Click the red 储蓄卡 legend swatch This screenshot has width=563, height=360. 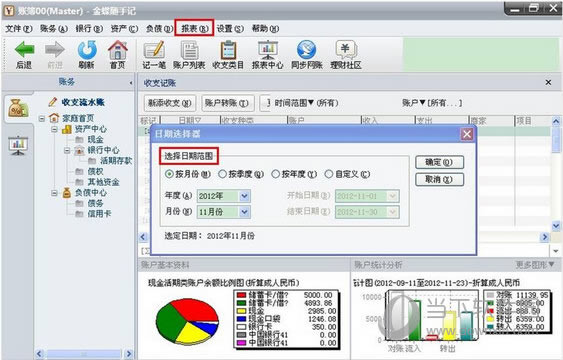point(241,295)
